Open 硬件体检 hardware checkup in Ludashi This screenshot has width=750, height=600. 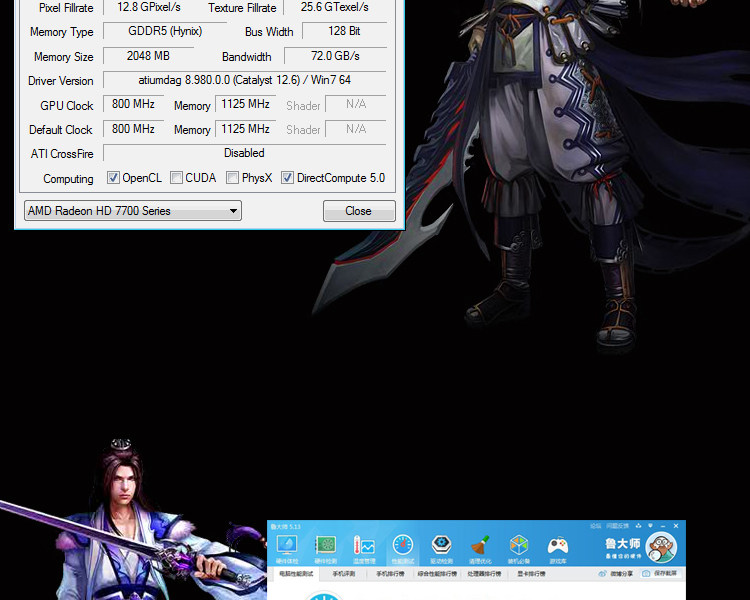click(287, 549)
